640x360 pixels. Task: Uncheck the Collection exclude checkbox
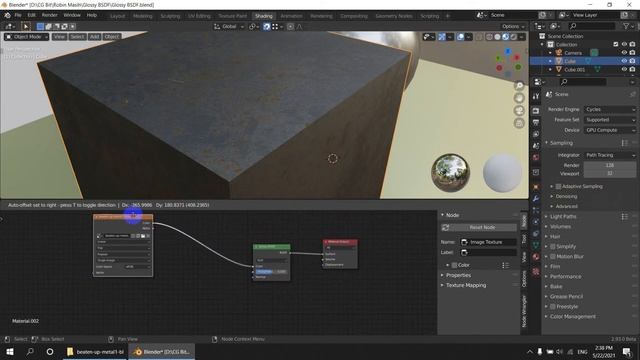[616, 44]
